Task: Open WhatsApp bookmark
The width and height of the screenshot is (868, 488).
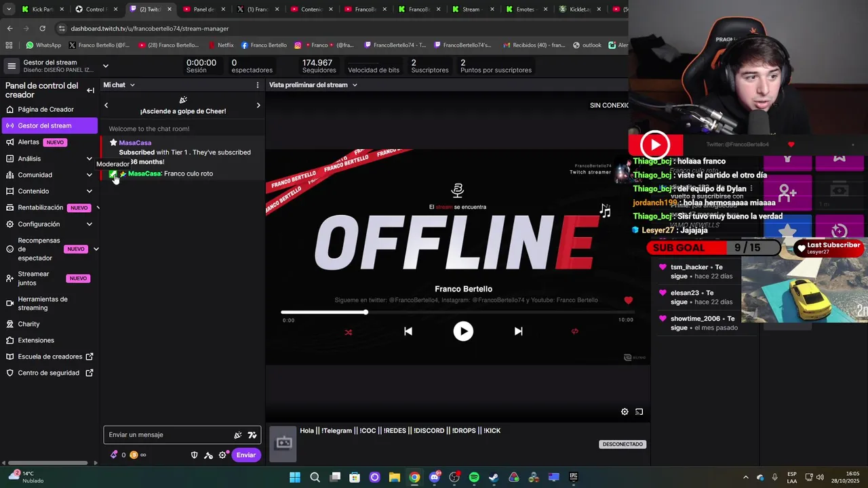Action: 43,45
